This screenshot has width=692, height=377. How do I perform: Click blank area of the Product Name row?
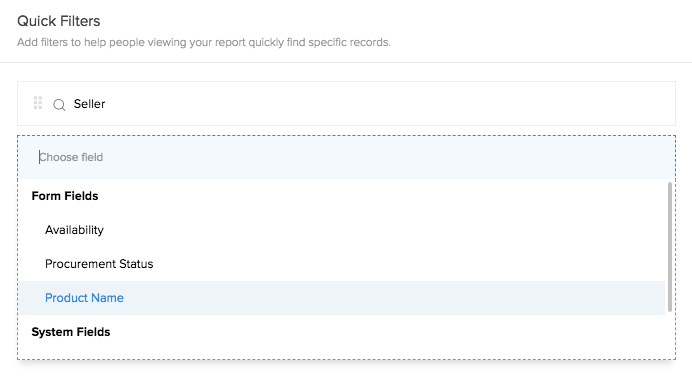(393, 298)
